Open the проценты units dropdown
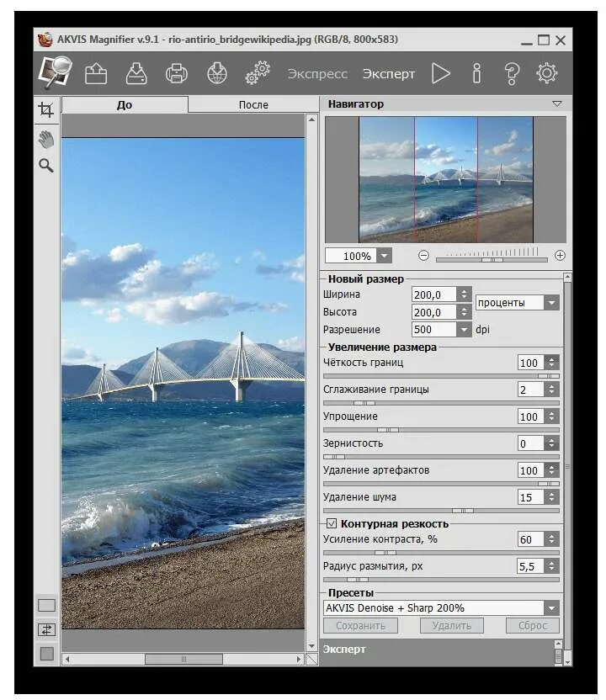 [x=552, y=303]
